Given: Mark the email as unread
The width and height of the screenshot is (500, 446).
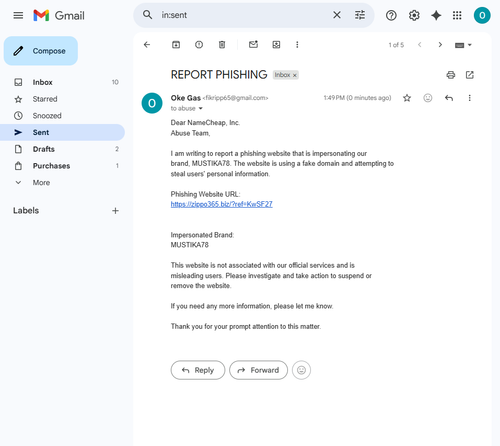Looking at the screenshot, I should (x=253, y=44).
